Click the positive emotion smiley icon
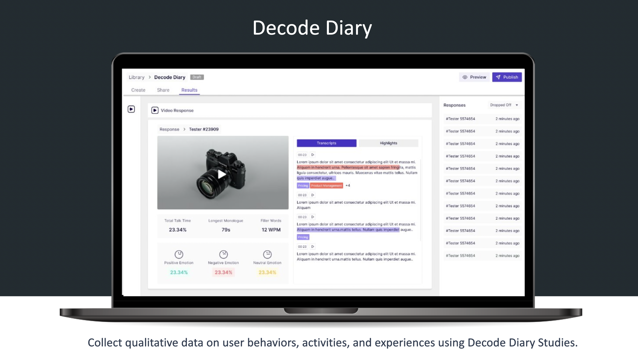This screenshot has height=364, width=638. [x=179, y=254]
